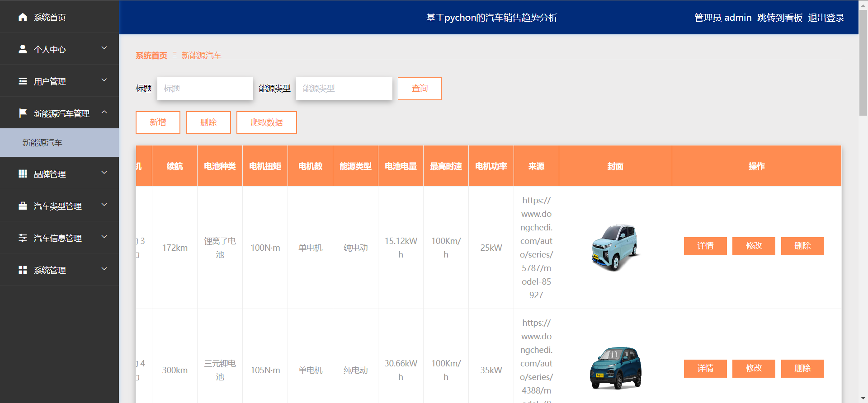Click the sliders icon next to 汽车信息管理
The width and height of the screenshot is (868, 403).
pyautogui.click(x=23, y=238)
